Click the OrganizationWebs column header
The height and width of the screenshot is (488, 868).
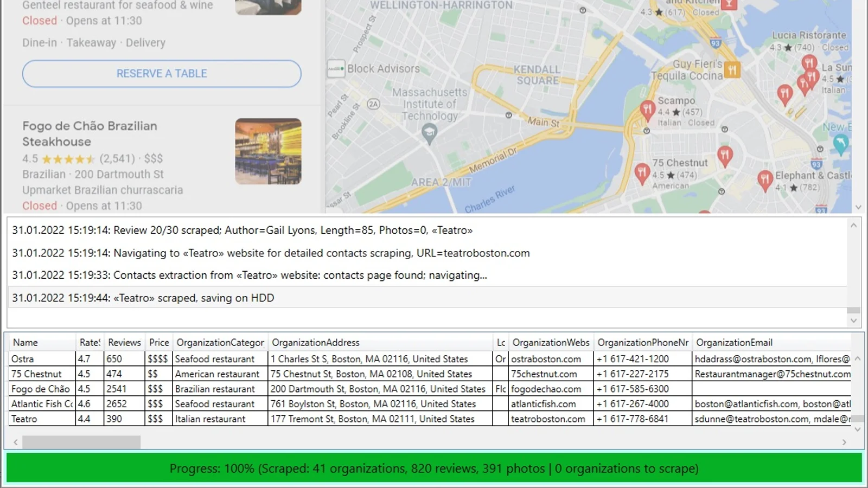pos(551,343)
